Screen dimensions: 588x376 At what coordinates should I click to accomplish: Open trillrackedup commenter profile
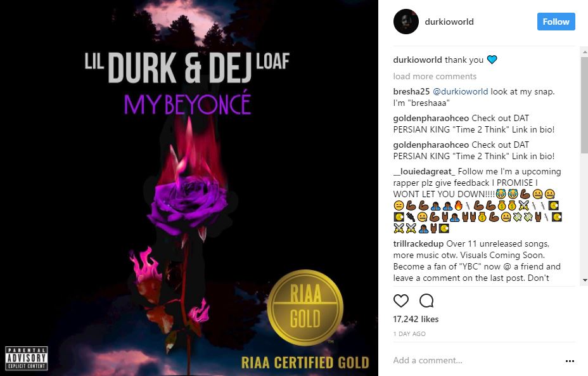(418, 244)
